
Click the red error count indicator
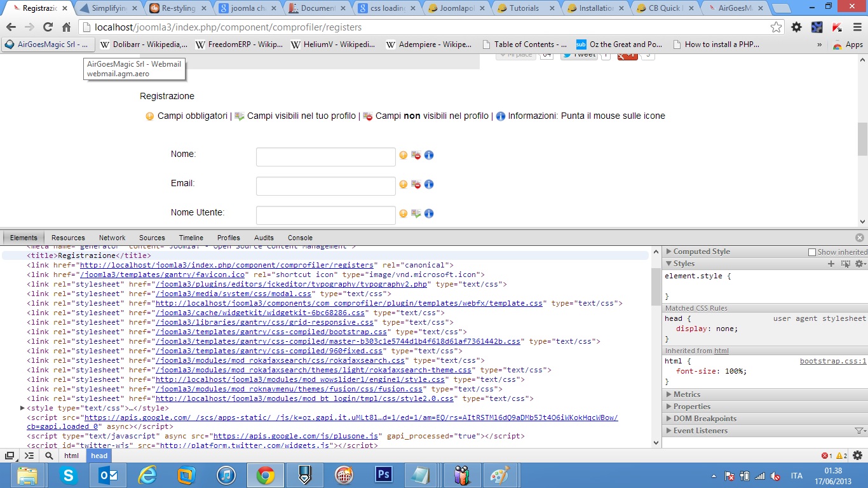826,456
